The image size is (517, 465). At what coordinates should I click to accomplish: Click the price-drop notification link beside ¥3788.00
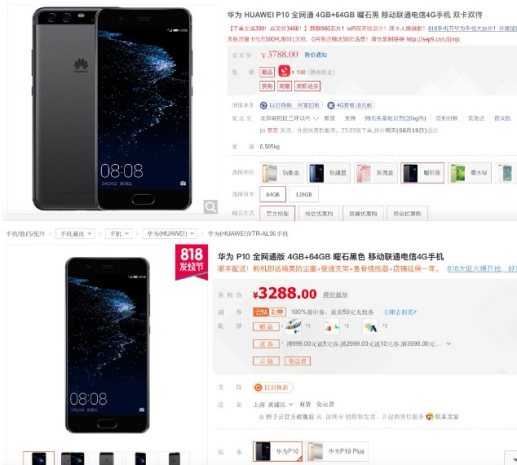[x=316, y=55]
